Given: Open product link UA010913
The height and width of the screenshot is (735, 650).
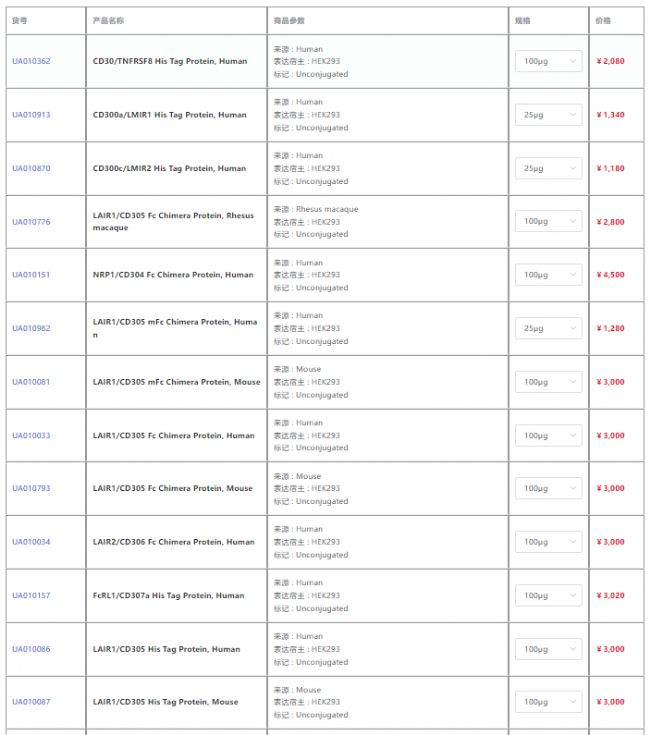Looking at the screenshot, I should tap(31, 115).
